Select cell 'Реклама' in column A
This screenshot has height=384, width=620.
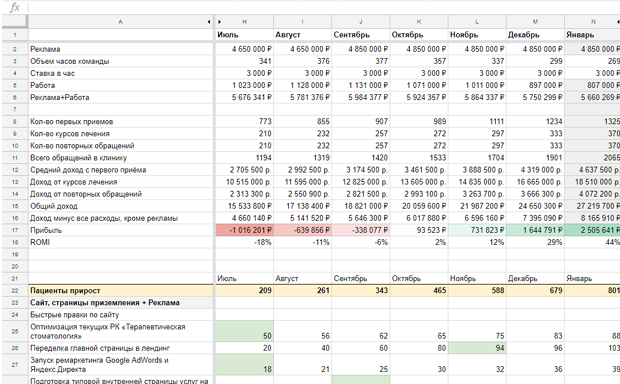[x=121, y=49]
